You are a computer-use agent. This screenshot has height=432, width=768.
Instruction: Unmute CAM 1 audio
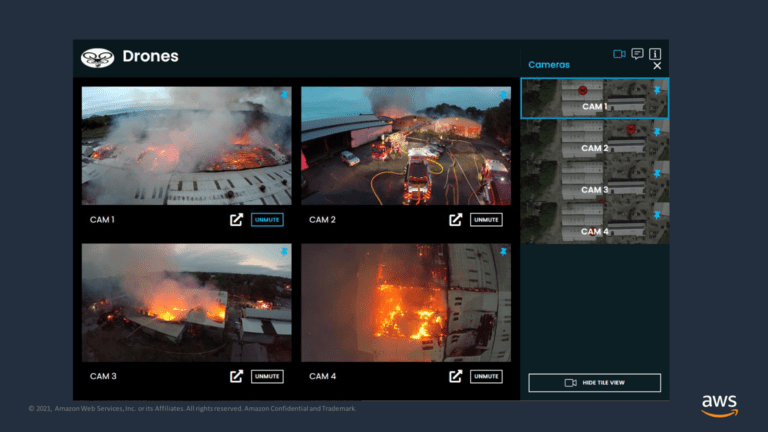[x=267, y=220]
